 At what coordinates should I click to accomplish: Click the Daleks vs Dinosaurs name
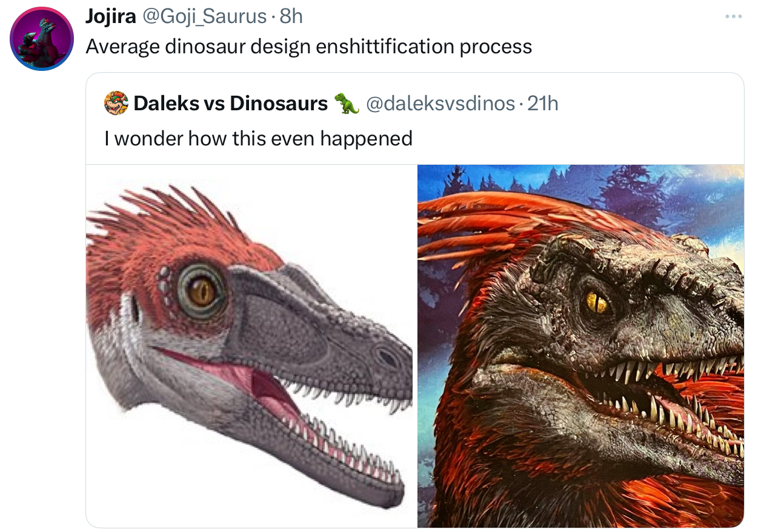pyautogui.click(x=230, y=104)
